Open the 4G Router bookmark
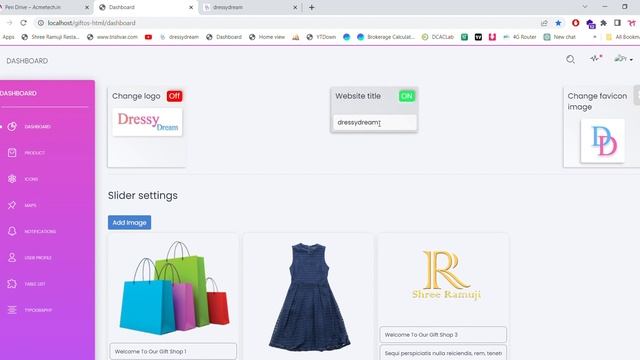 coord(520,37)
